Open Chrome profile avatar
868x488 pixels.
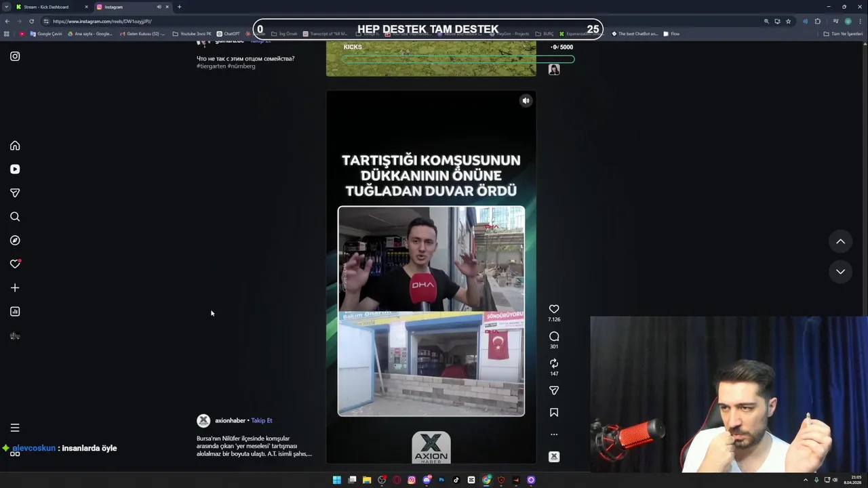point(848,21)
